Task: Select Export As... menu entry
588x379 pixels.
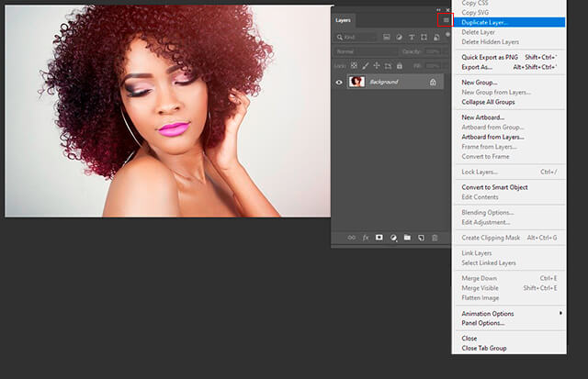Action: (x=509, y=67)
